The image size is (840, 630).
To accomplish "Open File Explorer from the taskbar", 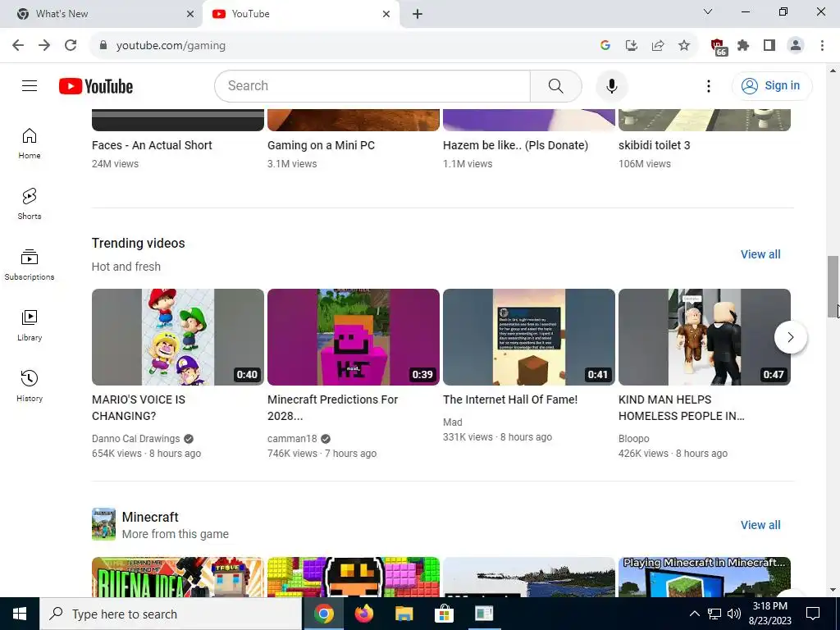I will click(404, 614).
